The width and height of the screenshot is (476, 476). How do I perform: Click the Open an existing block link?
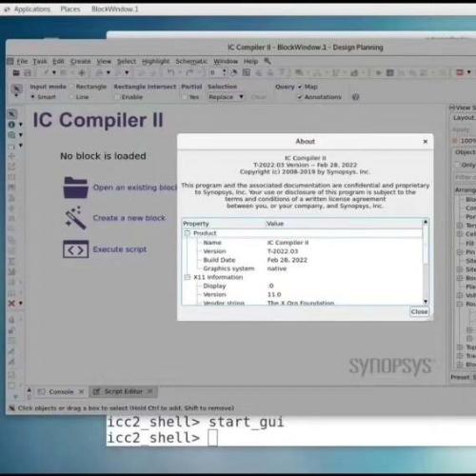135,188
